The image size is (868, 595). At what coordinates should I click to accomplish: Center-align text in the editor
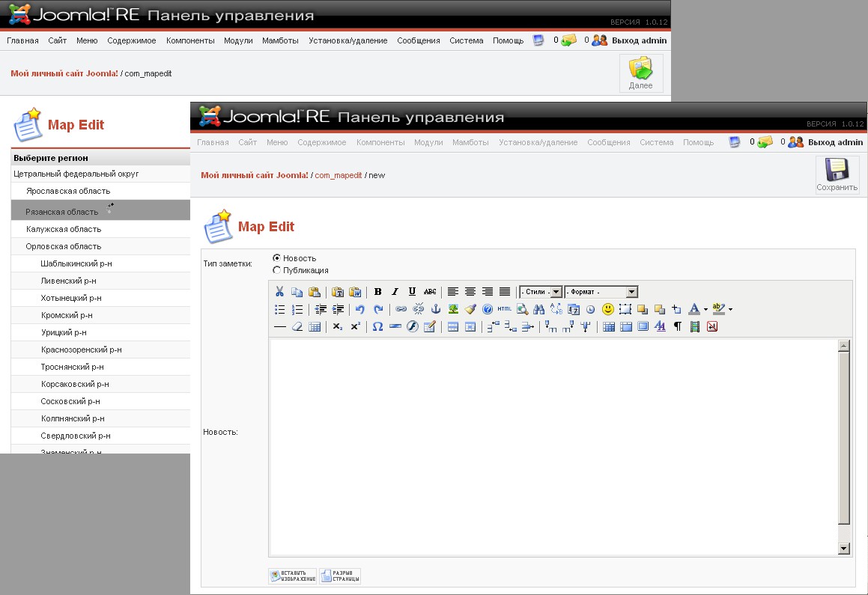470,291
